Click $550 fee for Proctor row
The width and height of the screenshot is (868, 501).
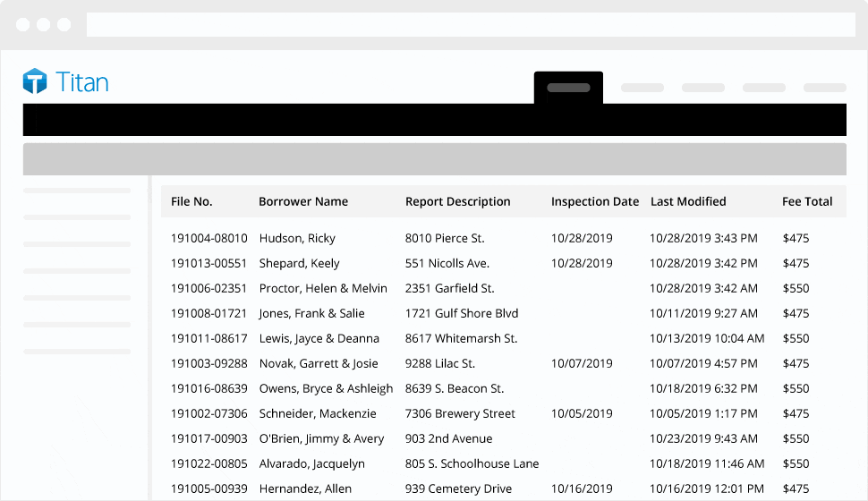click(796, 288)
